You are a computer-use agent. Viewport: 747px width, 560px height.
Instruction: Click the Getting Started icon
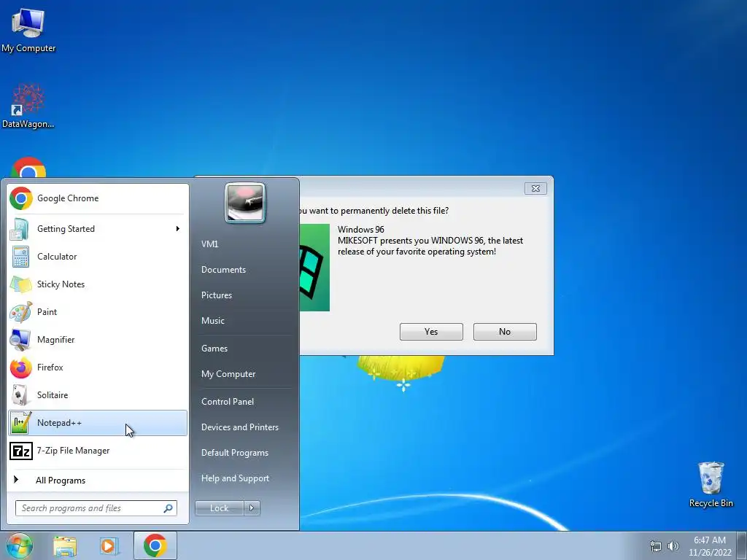tap(20, 229)
